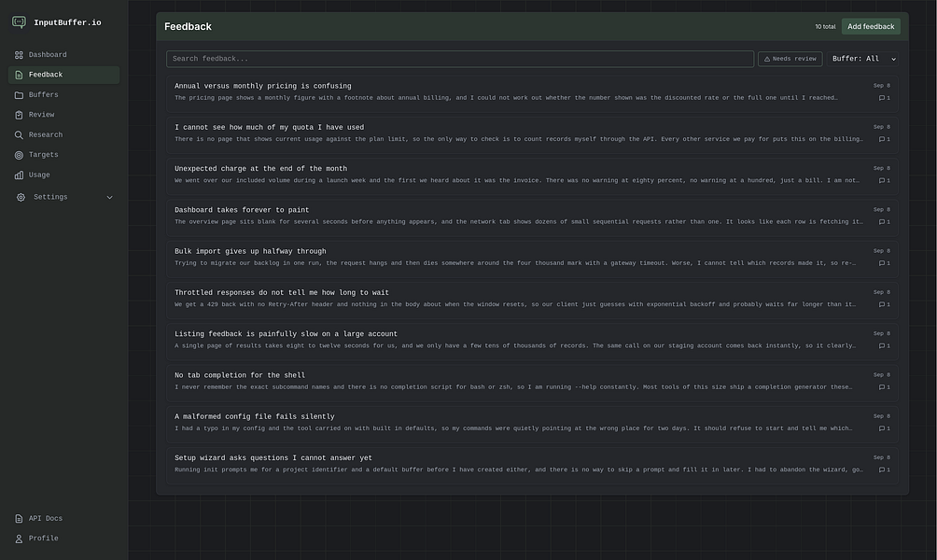Focus the Search feedback input field
Viewport: 937px width, 560px height.
click(459, 59)
